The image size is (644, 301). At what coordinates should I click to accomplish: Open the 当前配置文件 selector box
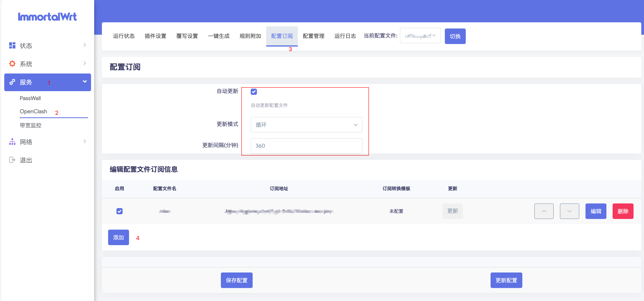(420, 36)
